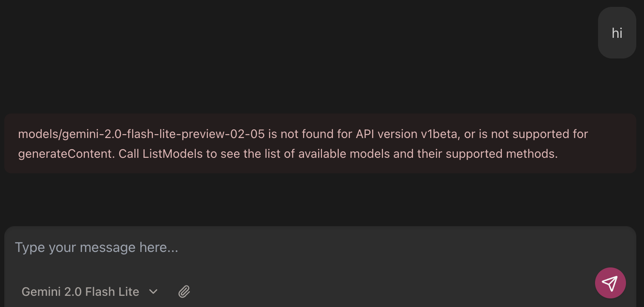Image resolution: width=644 pixels, height=307 pixels.
Task: Click the words 'to see the list'
Action: (243, 154)
